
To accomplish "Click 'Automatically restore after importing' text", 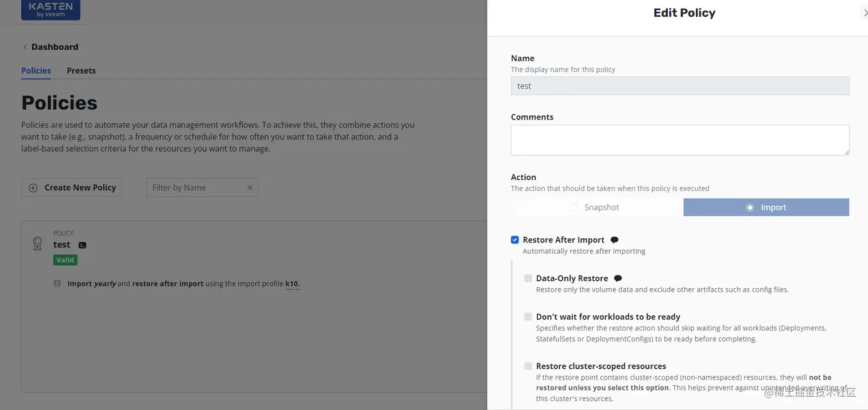I will (584, 251).
